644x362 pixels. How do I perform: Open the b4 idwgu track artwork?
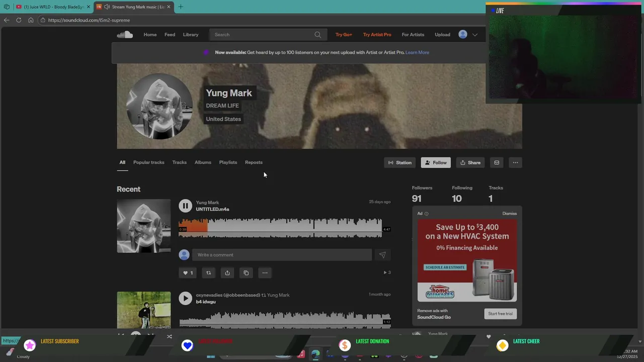pos(144,310)
